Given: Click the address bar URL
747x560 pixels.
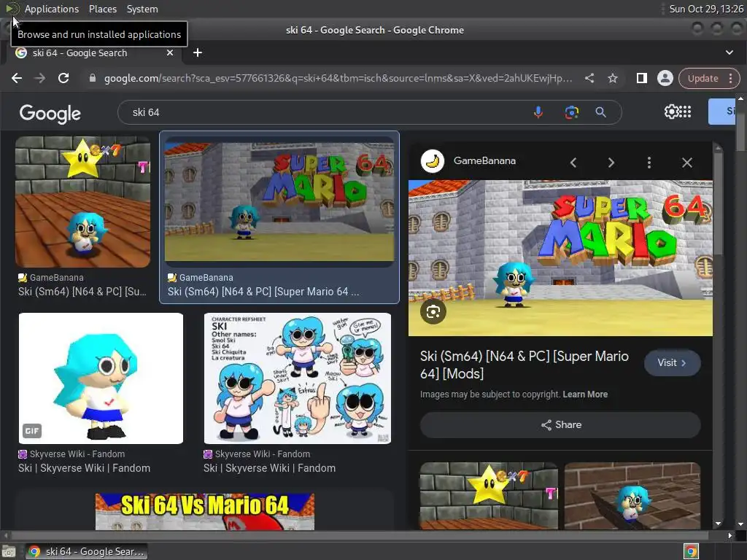Looking at the screenshot, I should (x=338, y=78).
